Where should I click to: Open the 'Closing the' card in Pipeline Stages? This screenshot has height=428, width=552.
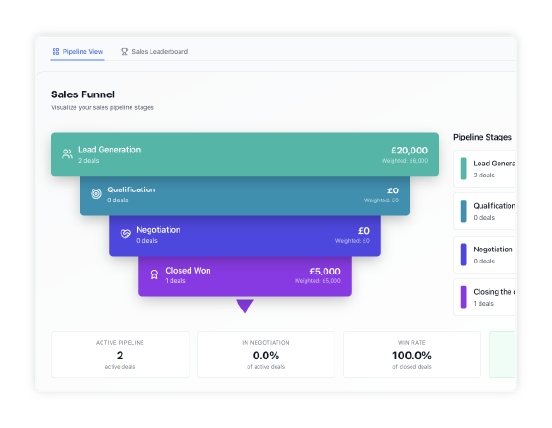coord(484,297)
